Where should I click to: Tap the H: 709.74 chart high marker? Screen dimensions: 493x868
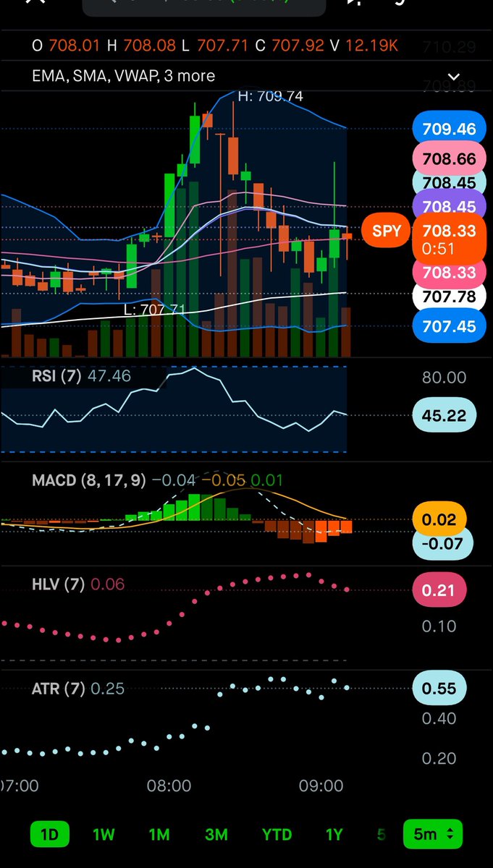271,96
